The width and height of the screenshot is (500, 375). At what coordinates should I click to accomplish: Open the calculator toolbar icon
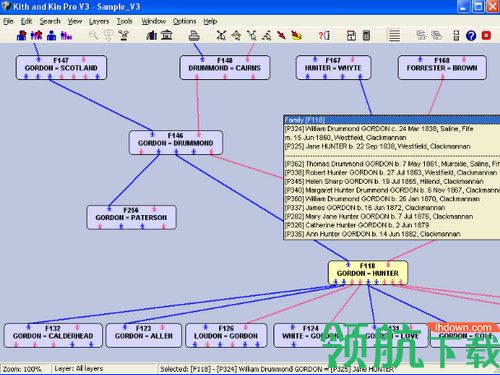click(366, 35)
